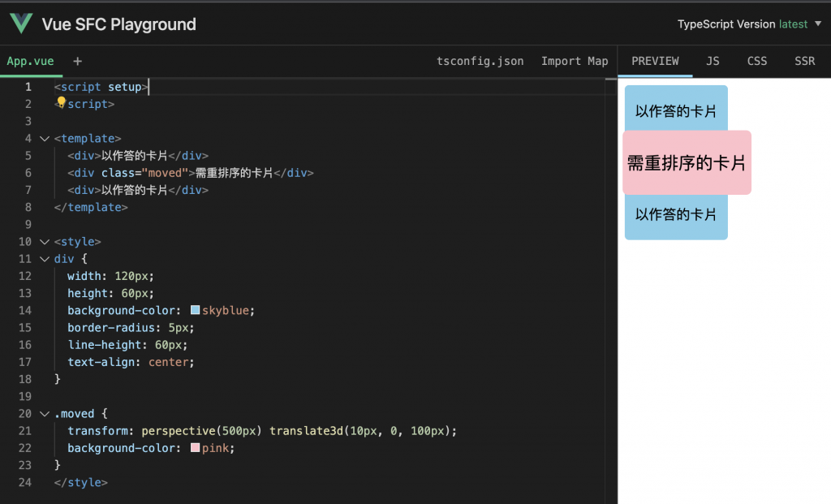Collapse the template block fold arrow
This screenshot has height=504, width=831.
point(45,139)
